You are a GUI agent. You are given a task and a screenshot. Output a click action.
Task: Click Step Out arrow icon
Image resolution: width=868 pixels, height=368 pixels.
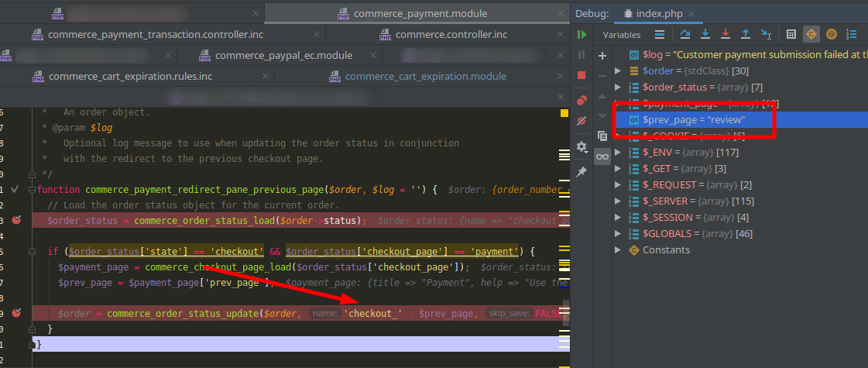[746, 34]
